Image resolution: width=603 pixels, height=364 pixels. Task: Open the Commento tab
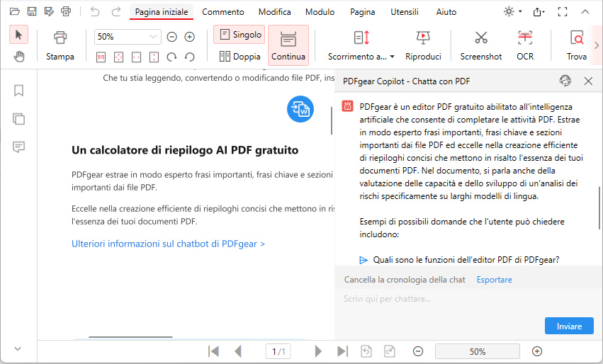[x=223, y=12]
